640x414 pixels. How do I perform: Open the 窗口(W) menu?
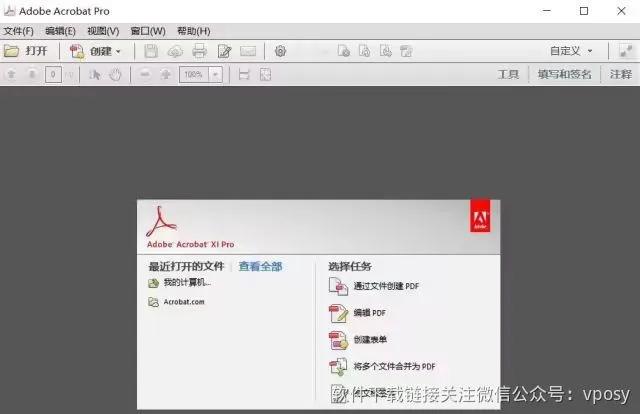pyautogui.click(x=148, y=31)
